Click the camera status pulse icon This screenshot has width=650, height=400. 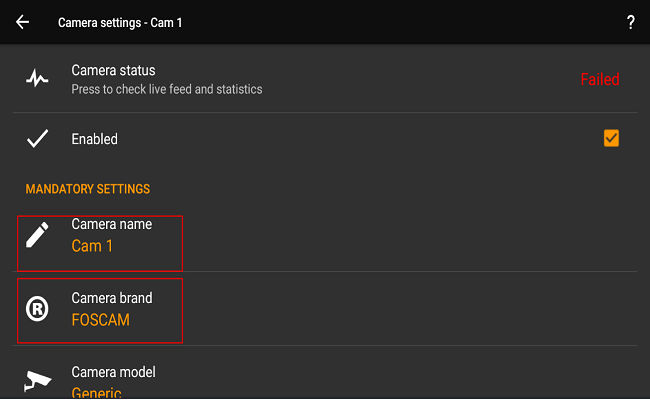pyautogui.click(x=37, y=79)
